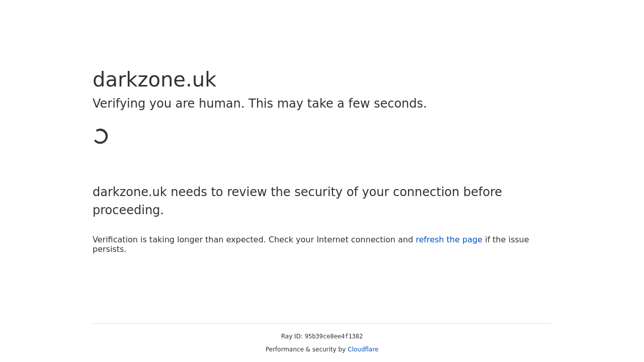Viewport: 644px width, 362px height.
Task: Click "darkzone.uk needs to review" text
Action: pyautogui.click(x=179, y=192)
